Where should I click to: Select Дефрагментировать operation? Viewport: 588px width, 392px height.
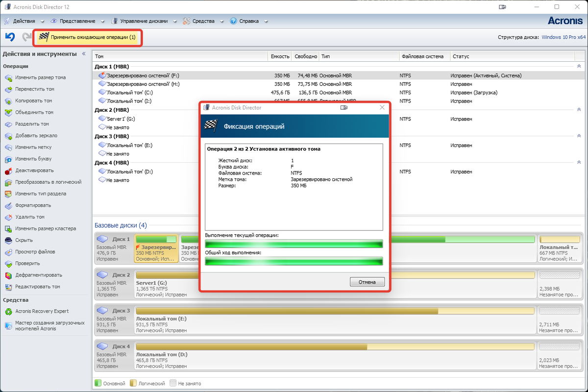click(39, 275)
